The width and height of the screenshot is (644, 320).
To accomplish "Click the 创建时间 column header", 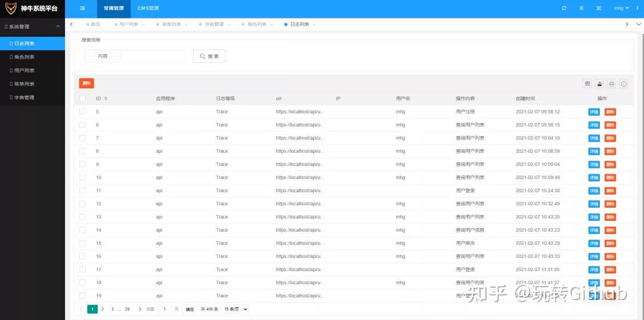I will (525, 99).
